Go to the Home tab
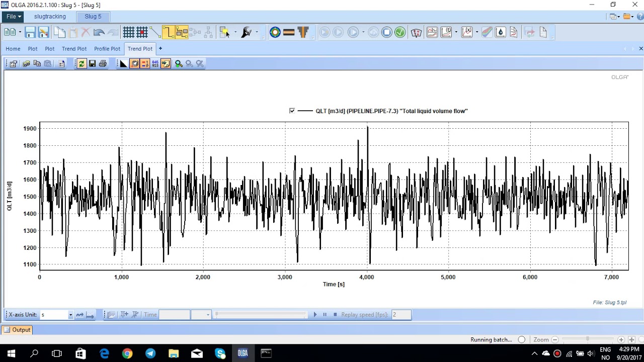This screenshot has height=362, width=644. click(13, 49)
